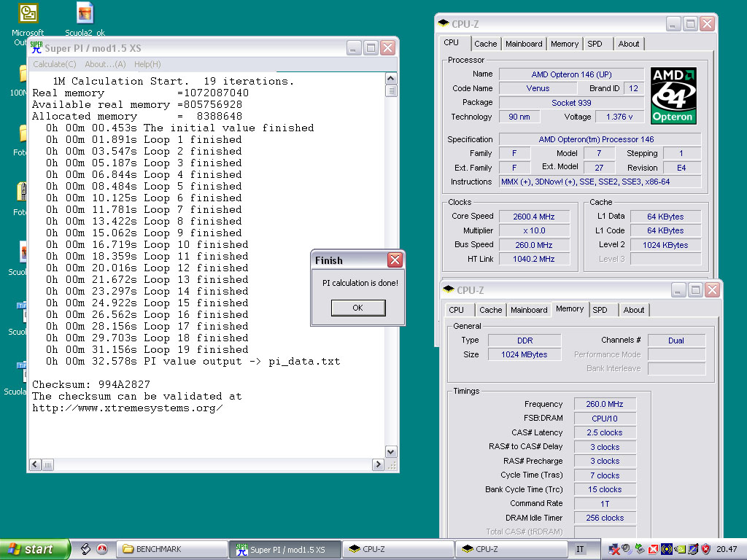The height and width of the screenshot is (560, 747).
Task: Click the memory Type value "DDR"
Action: point(525,341)
